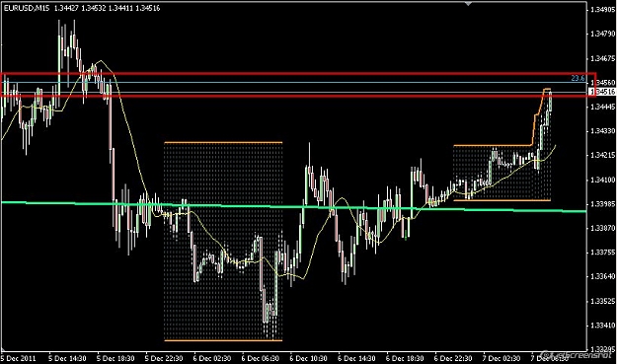Click the 1.34215 price axis label
Image resolution: width=617 pixels, height=364 pixels.
click(x=603, y=155)
